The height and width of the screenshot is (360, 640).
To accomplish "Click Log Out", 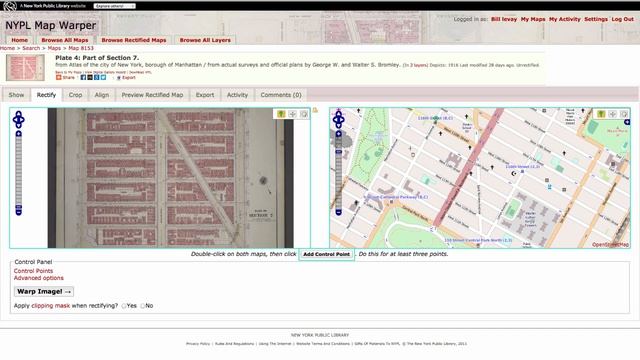I will 622,19.
